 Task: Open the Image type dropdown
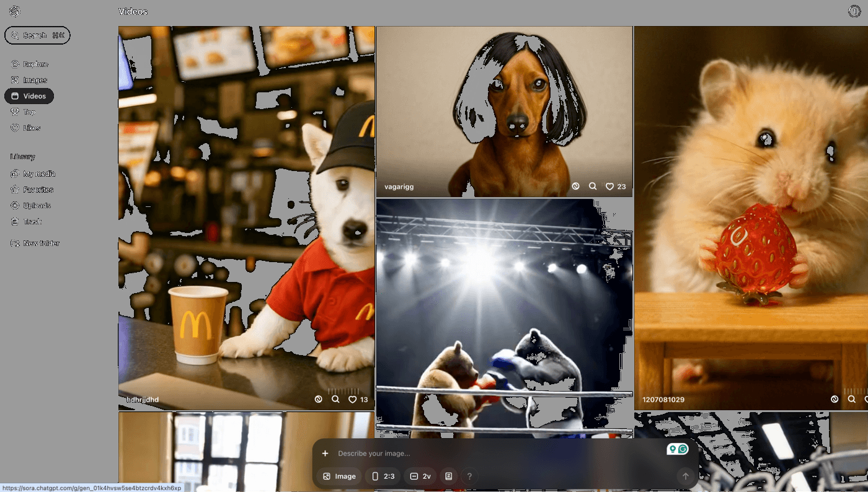[339, 477]
